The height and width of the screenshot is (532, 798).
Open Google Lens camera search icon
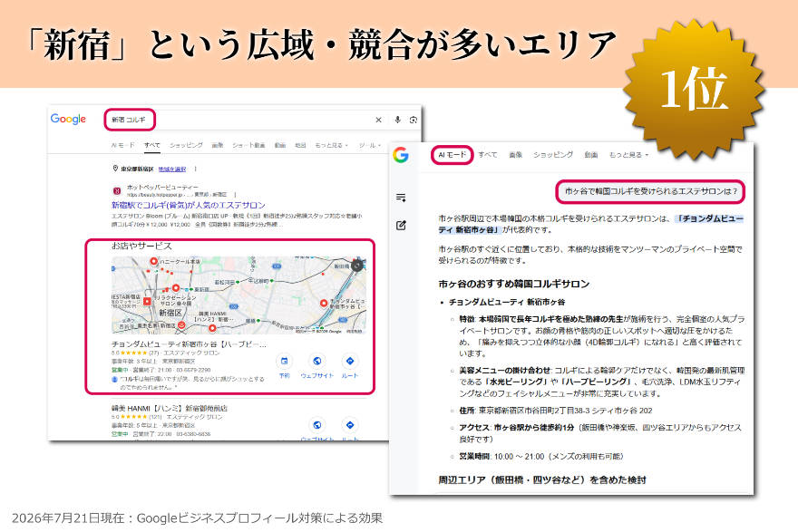(414, 120)
